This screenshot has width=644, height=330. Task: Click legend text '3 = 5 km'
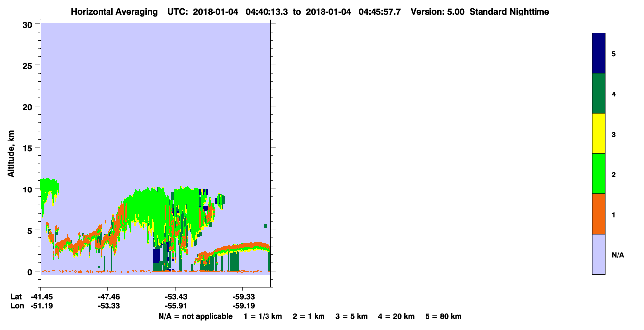[352, 316]
